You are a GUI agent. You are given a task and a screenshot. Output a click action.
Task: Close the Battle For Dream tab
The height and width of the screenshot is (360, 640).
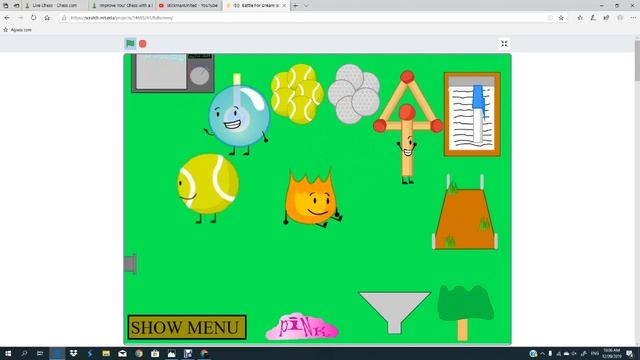(x=284, y=6)
